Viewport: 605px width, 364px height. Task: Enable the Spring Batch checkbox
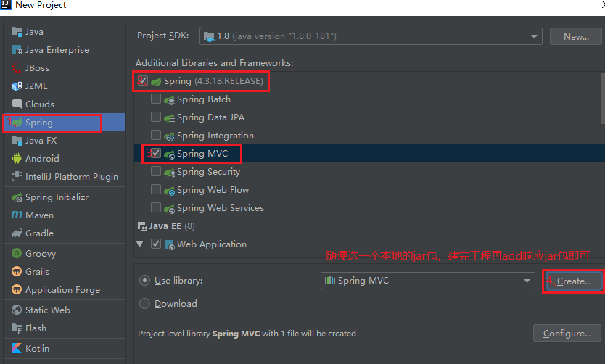pyautogui.click(x=156, y=99)
